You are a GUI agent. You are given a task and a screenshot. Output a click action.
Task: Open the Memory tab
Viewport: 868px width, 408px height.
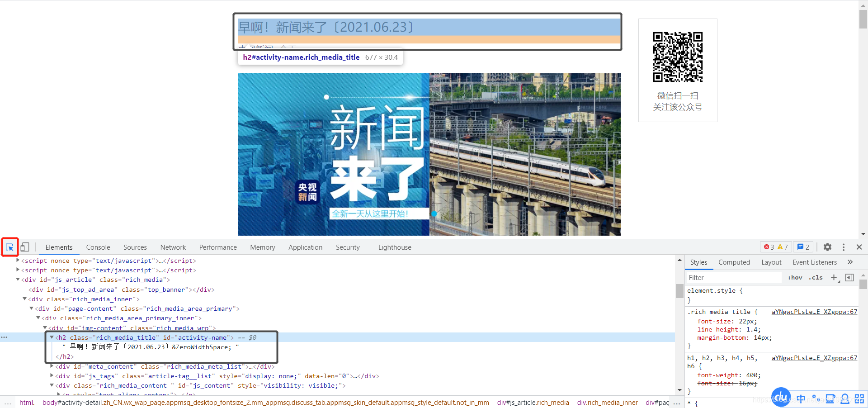tap(263, 247)
